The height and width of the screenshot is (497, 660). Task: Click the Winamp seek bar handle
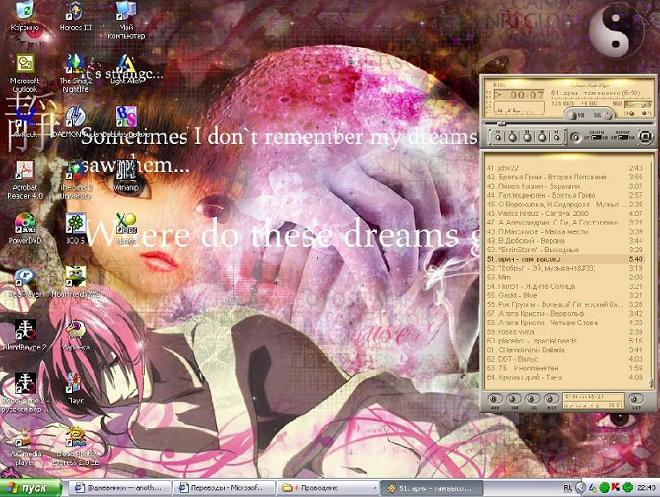point(501,124)
